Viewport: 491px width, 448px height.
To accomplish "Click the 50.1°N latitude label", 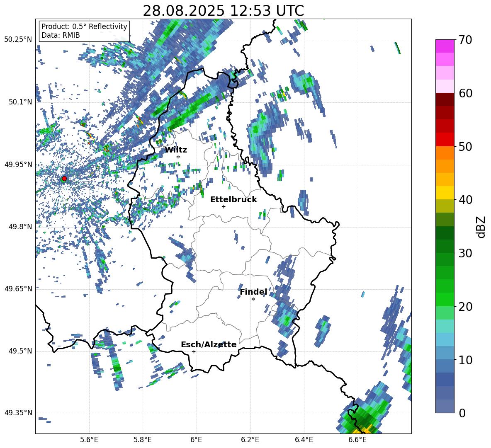I will [20, 102].
